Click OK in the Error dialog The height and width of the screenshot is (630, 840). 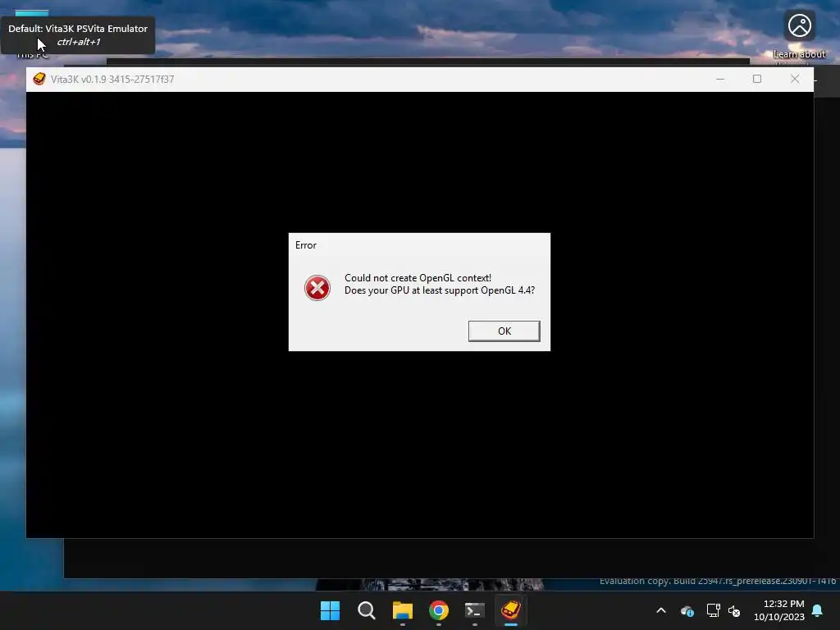click(504, 331)
